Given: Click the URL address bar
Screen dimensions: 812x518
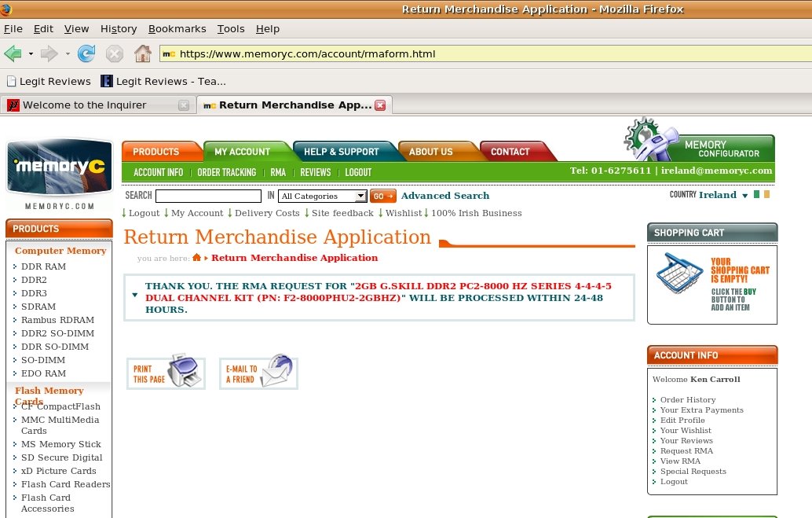Looking at the screenshot, I should pos(485,54).
